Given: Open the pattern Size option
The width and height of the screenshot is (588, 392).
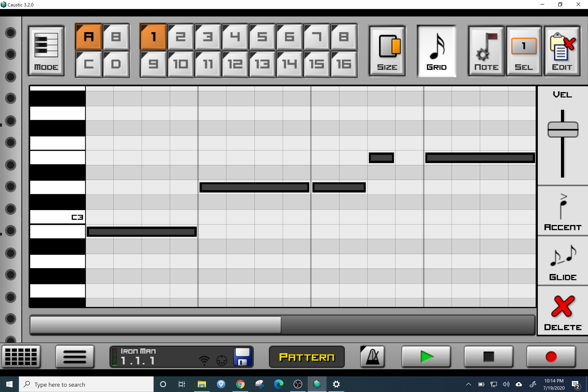Looking at the screenshot, I should [387, 51].
